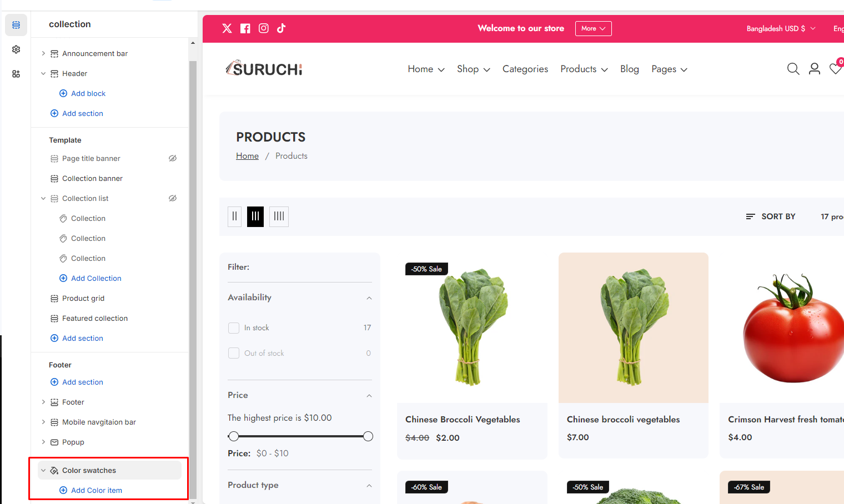The width and height of the screenshot is (844, 504).
Task: Click the X (Twitter) social icon
Action: pos(227,28)
